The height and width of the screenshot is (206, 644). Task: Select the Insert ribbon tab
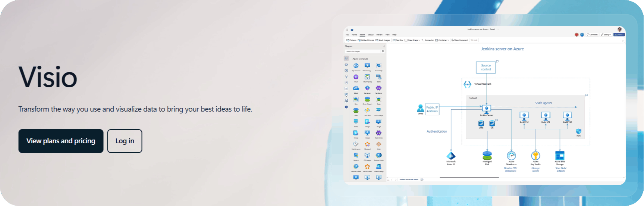coord(362,35)
